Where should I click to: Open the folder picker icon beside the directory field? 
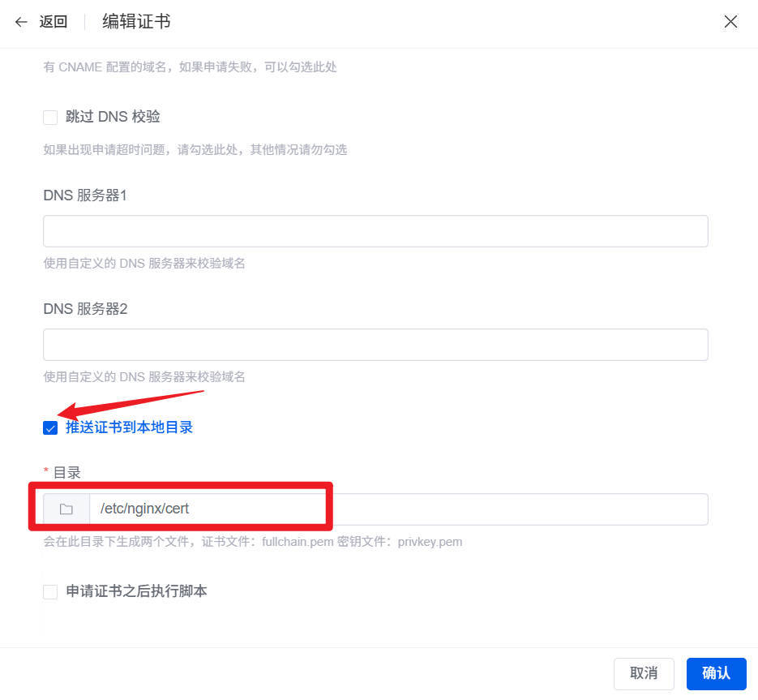66,509
